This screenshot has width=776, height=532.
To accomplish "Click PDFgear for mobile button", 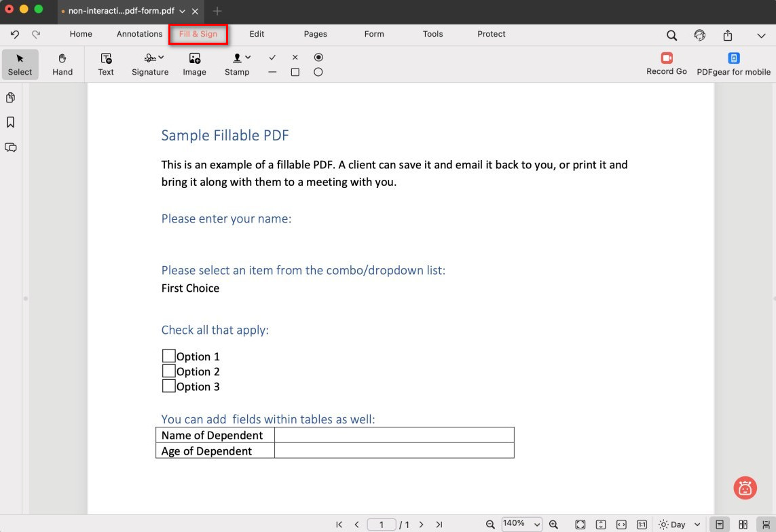I will pyautogui.click(x=733, y=64).
